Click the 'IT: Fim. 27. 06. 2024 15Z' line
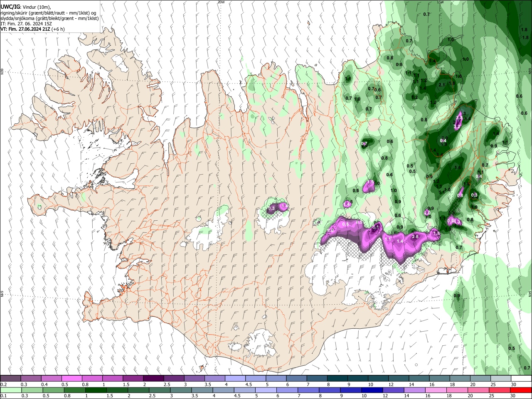 (26, 24)
